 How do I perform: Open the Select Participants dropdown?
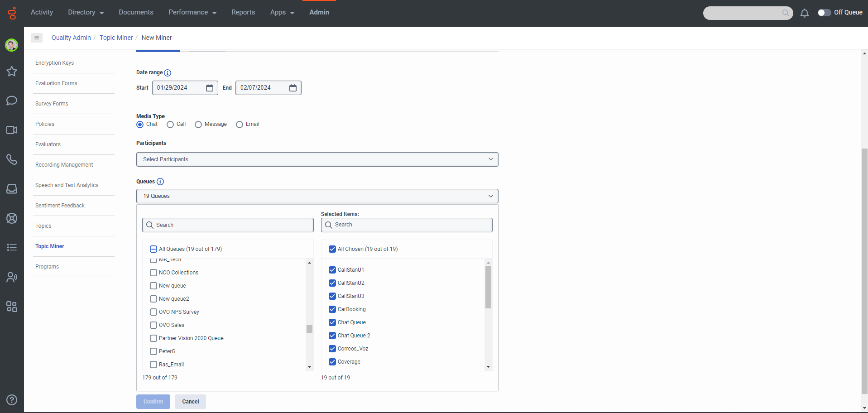[x=317, y=159]
